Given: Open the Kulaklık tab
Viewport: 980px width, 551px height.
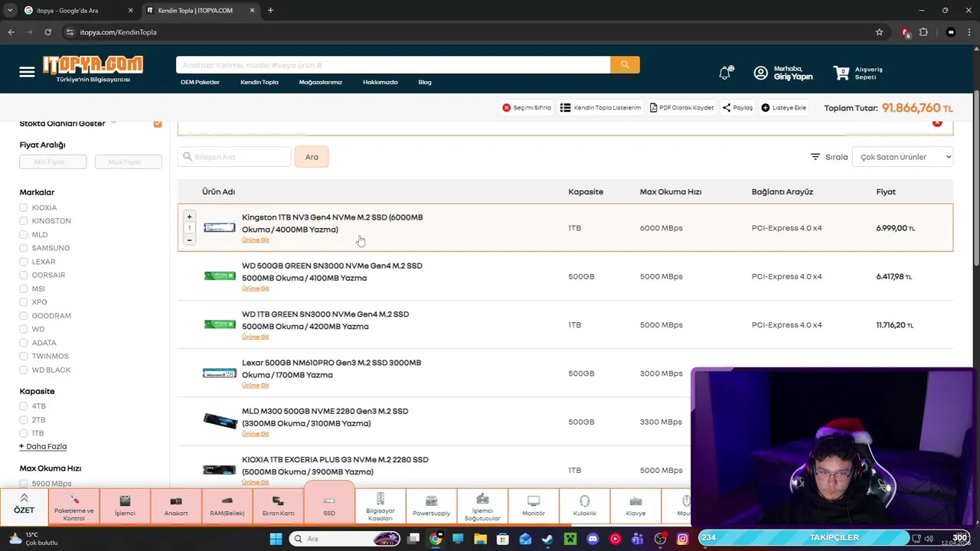Looking at the screenshot, I should (x=584, y=507).
